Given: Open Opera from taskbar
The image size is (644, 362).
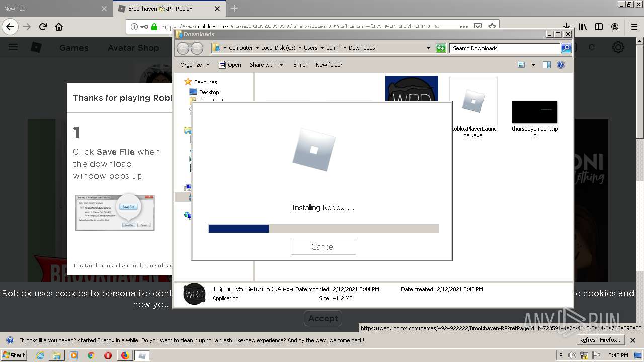Looking at the screenshot, I should tap(108, 355).
